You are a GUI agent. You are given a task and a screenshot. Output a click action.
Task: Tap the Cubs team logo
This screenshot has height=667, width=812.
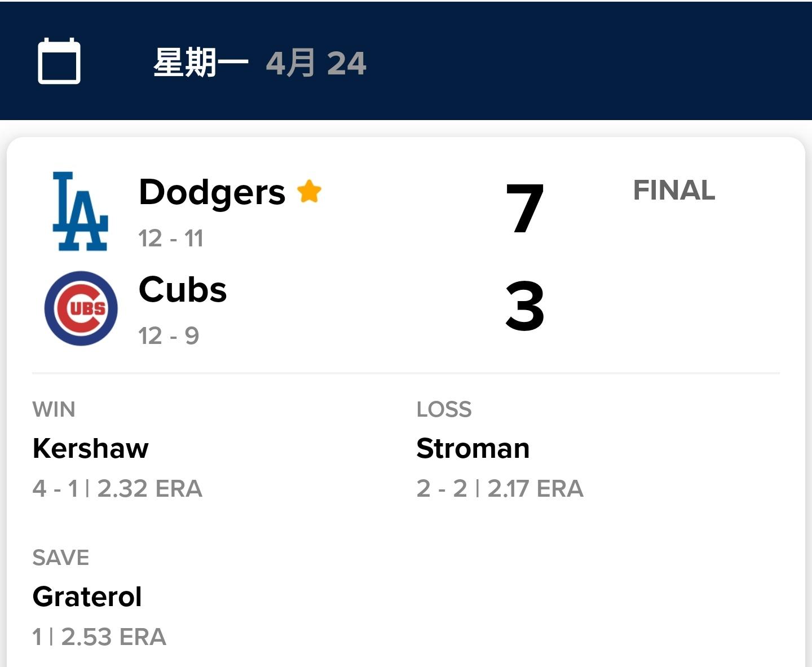click(81, 308)
